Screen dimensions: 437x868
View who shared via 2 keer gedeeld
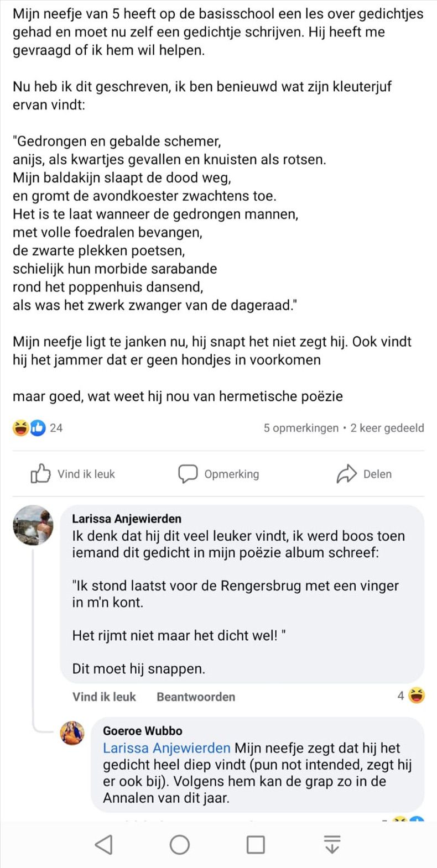click(x=387, y=427)
